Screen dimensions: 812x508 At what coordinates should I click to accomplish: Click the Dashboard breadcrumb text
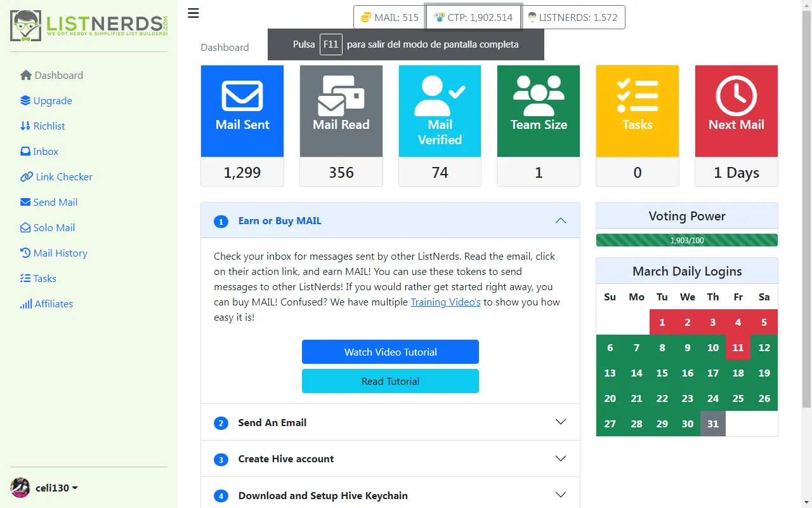[x=225, y=47]
